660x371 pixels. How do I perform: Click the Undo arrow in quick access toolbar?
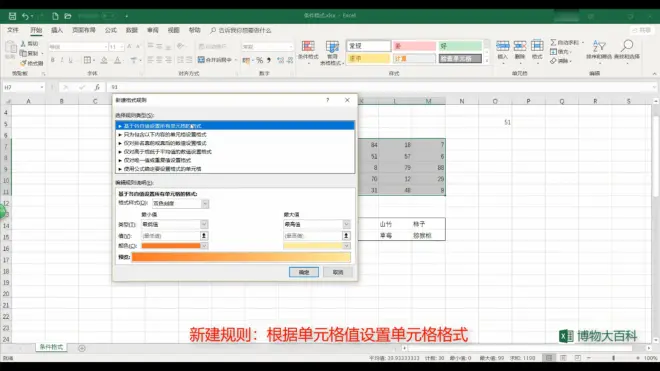click(x=25, y=16)
